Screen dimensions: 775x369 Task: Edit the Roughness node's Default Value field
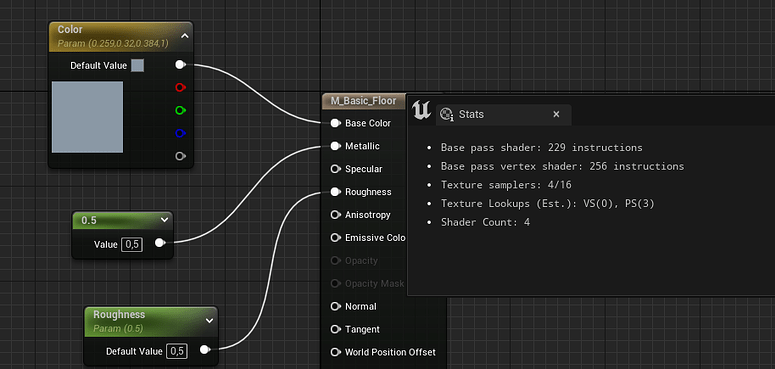click(176, 351)
